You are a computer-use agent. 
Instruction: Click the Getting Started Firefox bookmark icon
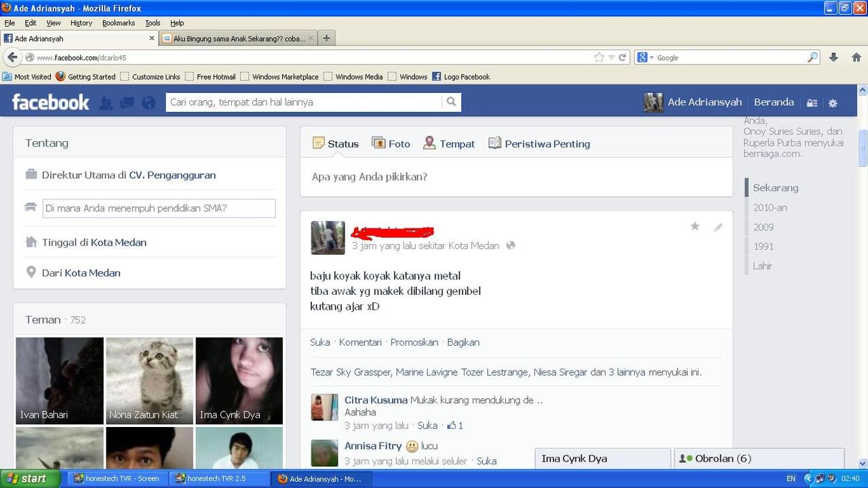click(60, 77)
